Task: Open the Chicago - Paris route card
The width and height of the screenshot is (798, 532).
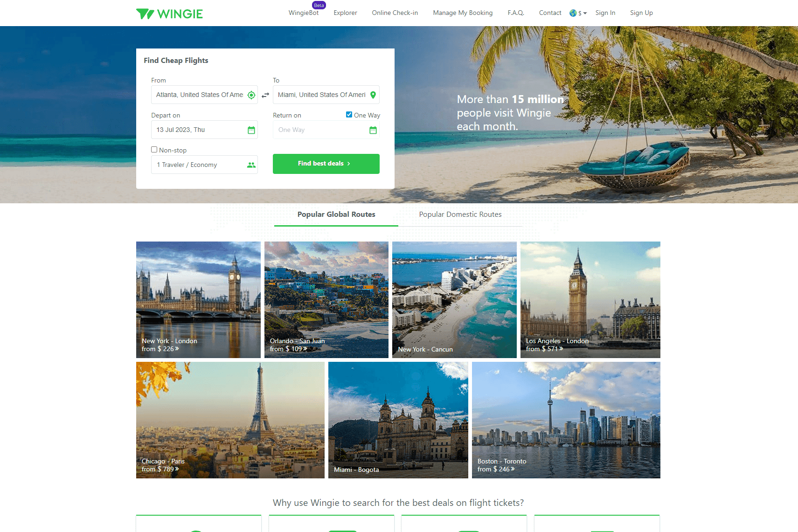Action: [x=230, y=420]
